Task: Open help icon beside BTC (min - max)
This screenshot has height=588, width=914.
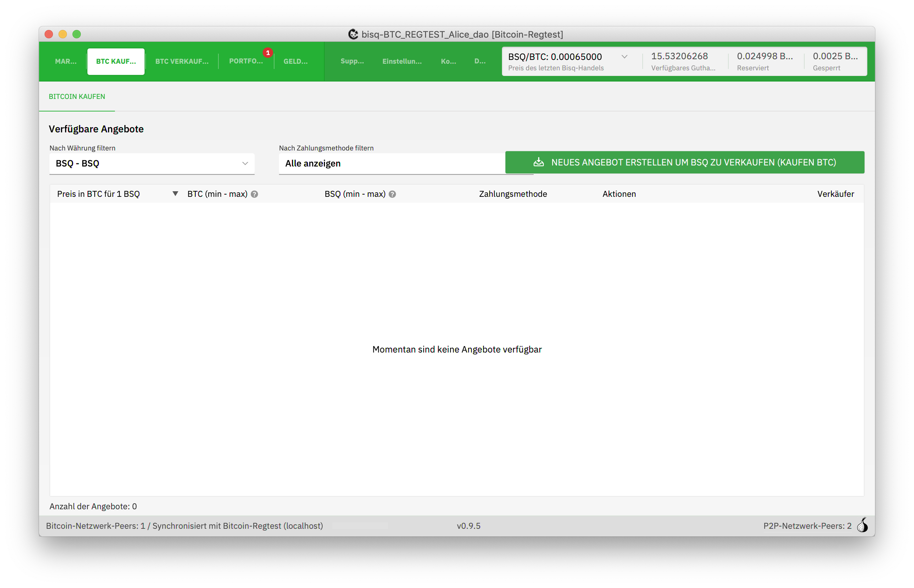Action: (255, 194)
